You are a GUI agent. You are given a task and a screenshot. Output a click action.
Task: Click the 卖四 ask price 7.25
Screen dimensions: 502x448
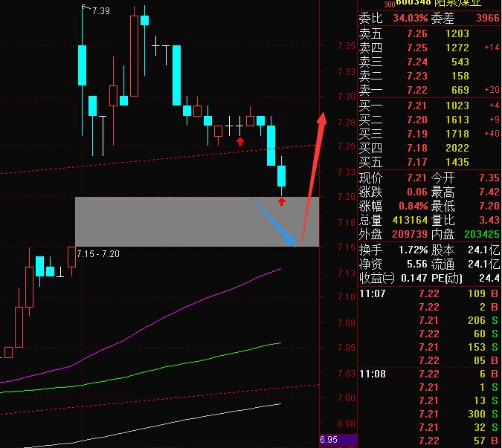tap(416, 48)
